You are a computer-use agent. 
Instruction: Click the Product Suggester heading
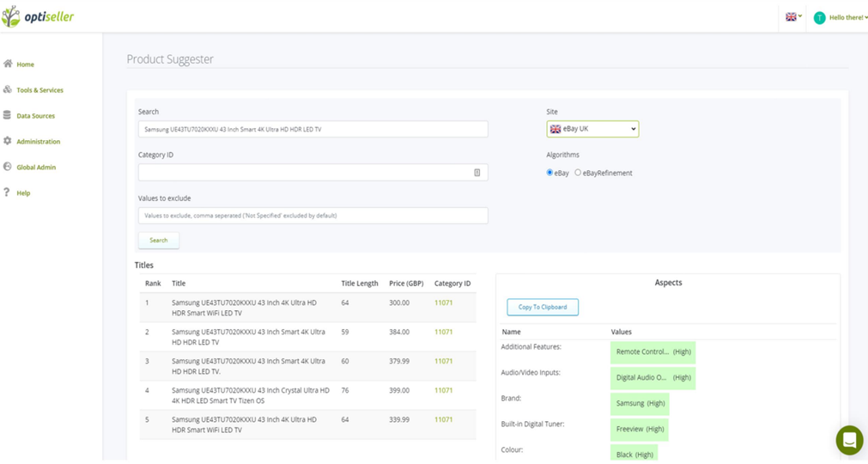pyautogui.click(x=170, y=59)
